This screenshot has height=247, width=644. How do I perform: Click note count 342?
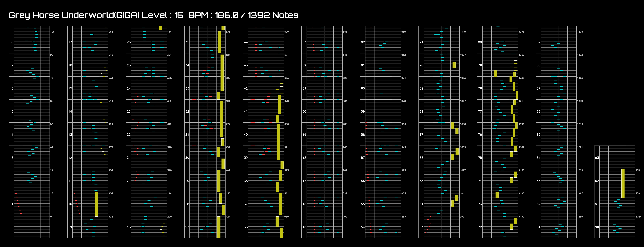tap(169, 124)
